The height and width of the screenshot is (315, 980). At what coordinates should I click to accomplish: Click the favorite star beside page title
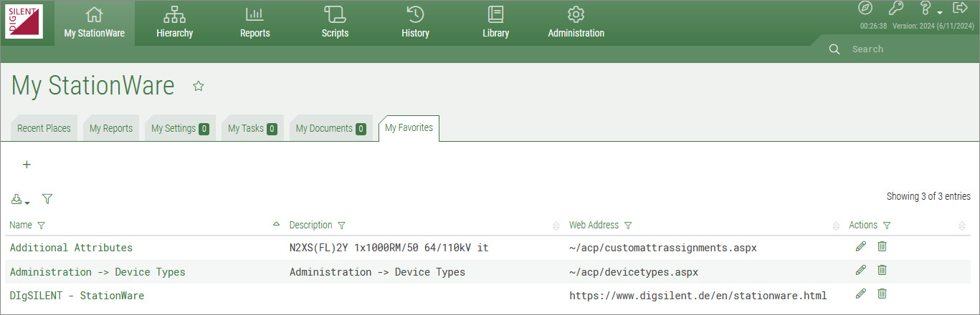[x=199, y=86]
